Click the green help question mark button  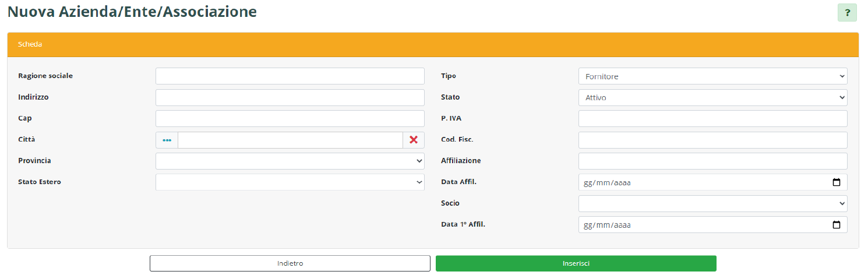(847, 12)
